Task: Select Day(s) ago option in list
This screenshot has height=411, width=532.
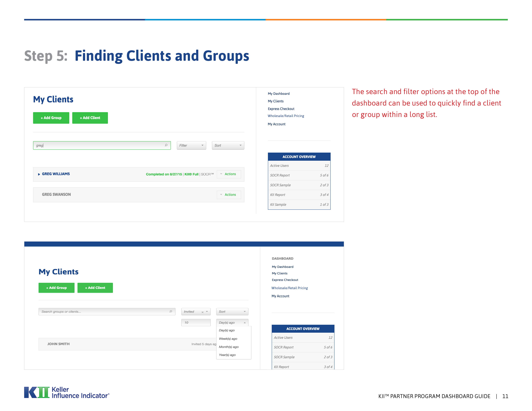Action: click(227, 330)
